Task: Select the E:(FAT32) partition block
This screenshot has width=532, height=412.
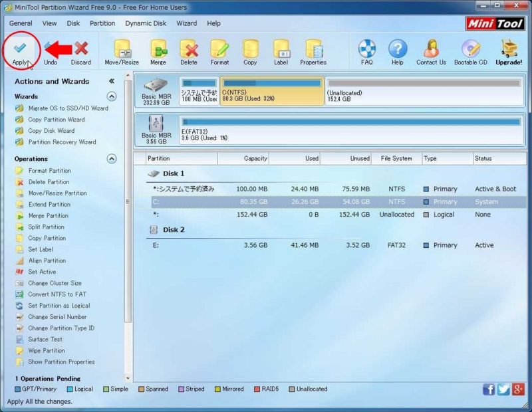Action: (351, 130)
